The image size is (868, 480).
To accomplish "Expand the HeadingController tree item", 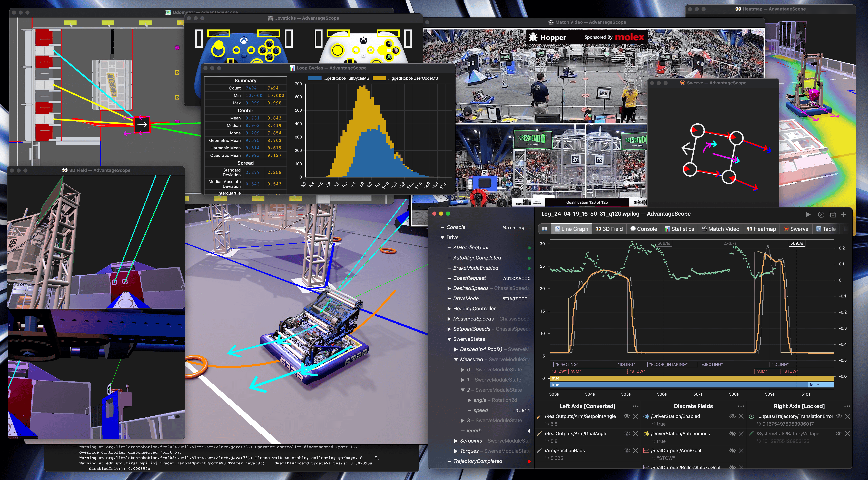I will point(449,308).
